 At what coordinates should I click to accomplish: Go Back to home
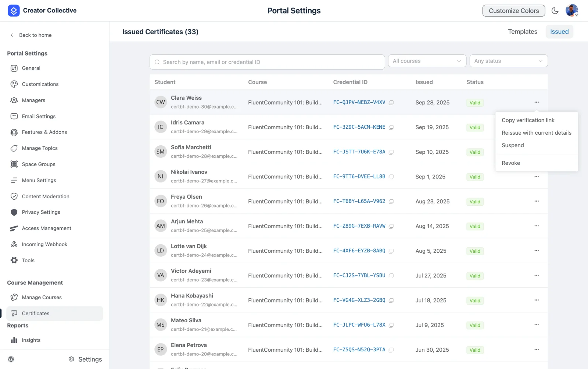tap(31, 35)
